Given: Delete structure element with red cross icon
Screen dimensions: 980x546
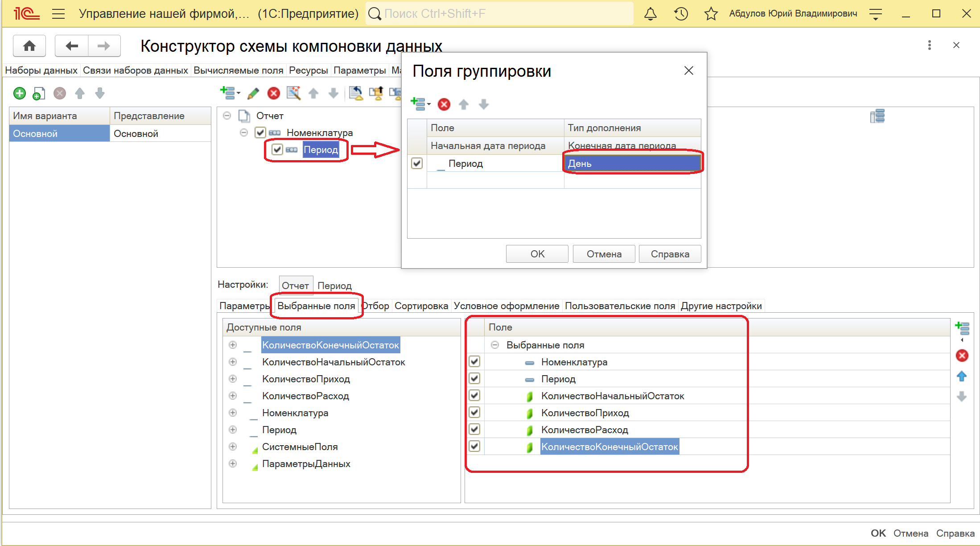Looking at the screenshot, I should (x=273, y=93).
